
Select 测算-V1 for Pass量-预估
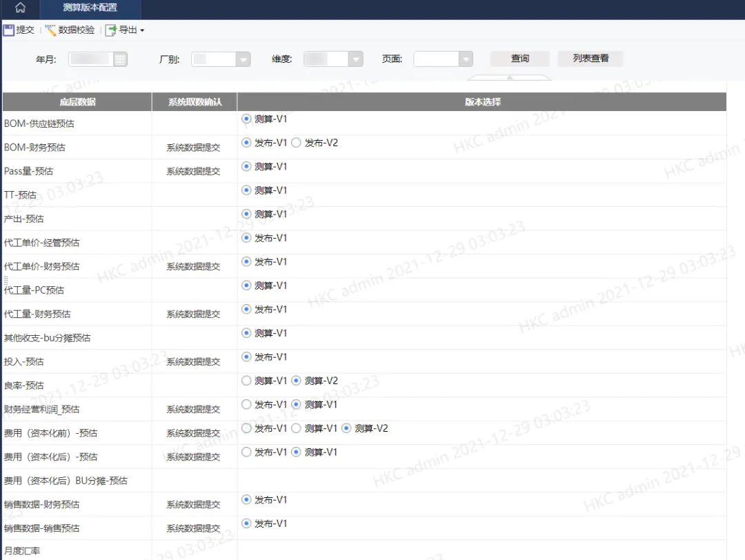246,166
